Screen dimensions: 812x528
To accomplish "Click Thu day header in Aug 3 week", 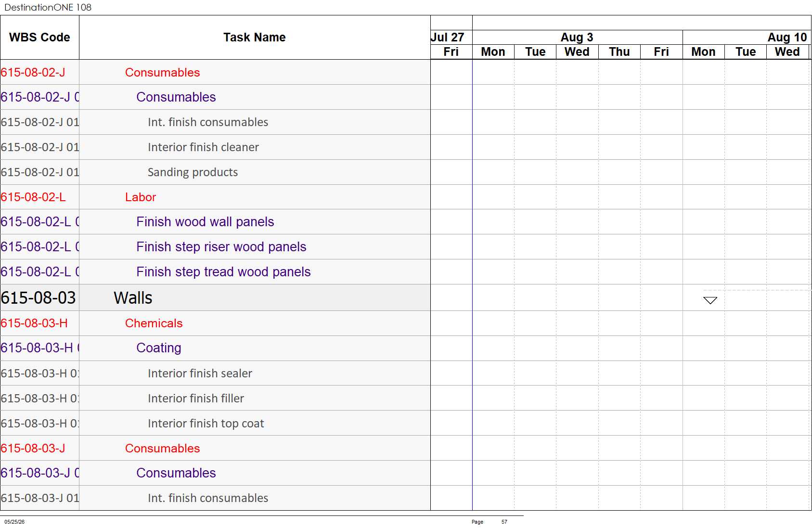I will pos(619,52).
